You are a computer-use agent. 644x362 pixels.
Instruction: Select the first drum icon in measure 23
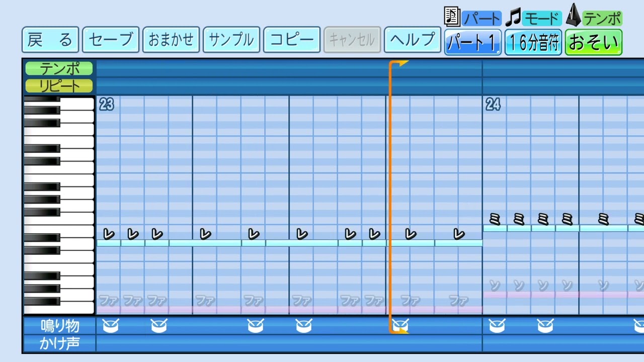[110, 326]
